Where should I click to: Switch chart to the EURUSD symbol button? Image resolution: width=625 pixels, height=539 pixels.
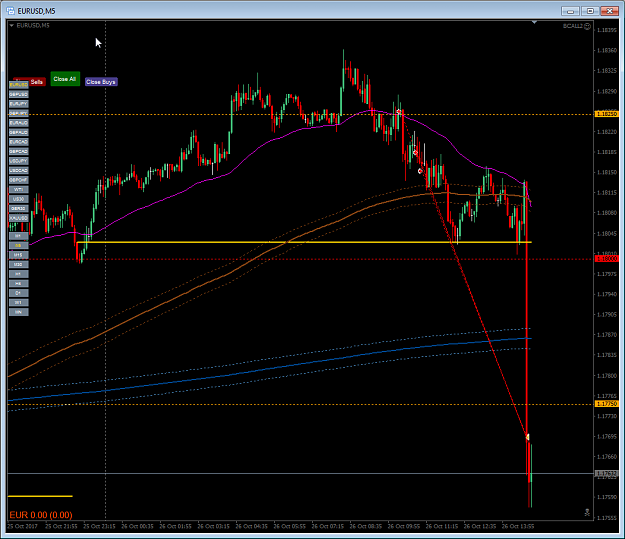coord(19,85)
